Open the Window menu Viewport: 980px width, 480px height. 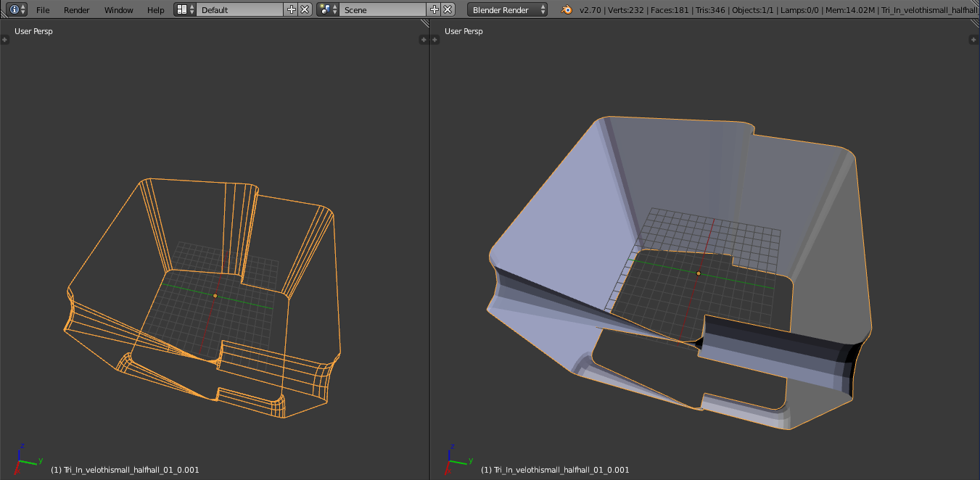click(119, 10)
